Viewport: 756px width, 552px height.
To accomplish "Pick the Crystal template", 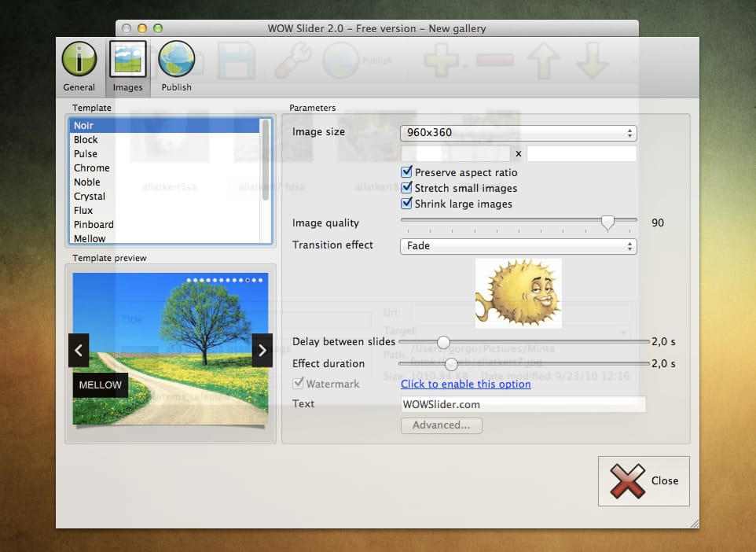I will 164,196.
